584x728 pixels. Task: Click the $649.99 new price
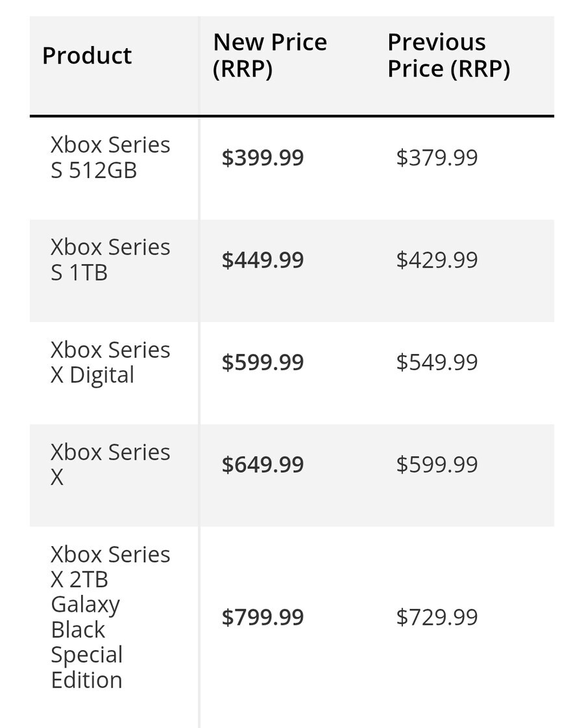263,464
